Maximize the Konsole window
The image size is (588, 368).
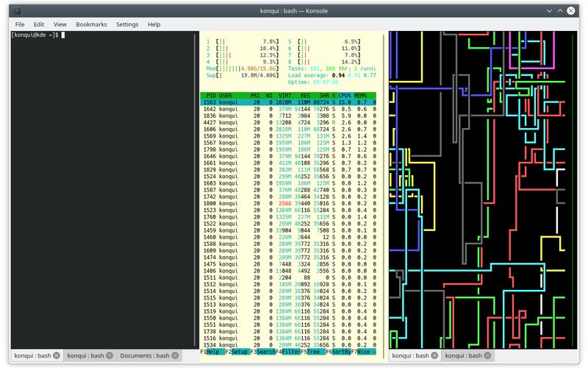(559, 10)
